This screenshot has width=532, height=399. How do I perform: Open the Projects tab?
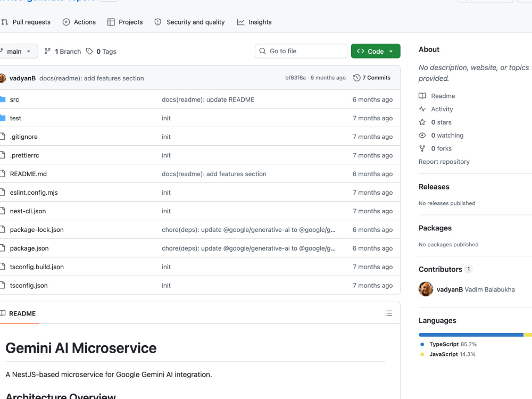125,22
